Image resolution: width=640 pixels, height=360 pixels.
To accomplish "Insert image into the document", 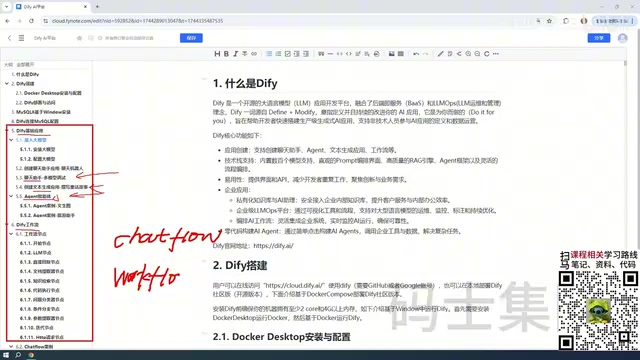I will 391,54.
